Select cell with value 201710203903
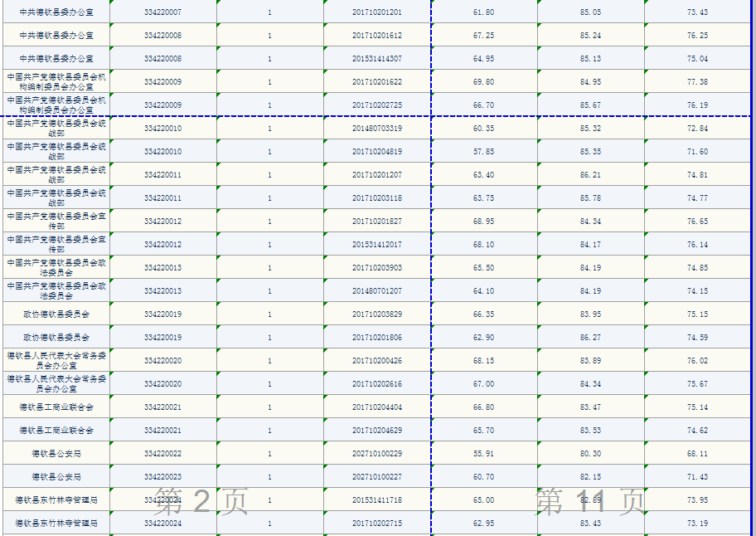This screenshot has width=756, height=536. [x=377, y=268]
